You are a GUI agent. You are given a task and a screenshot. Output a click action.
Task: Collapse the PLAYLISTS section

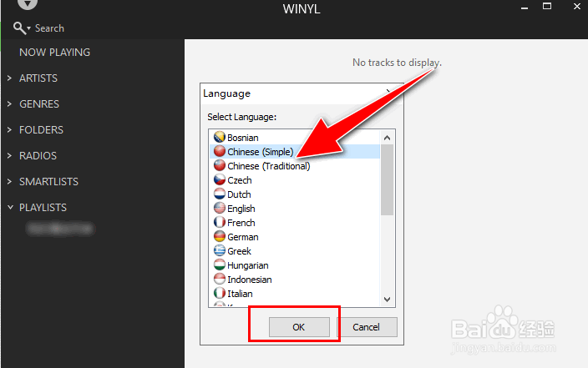(10, 207)
